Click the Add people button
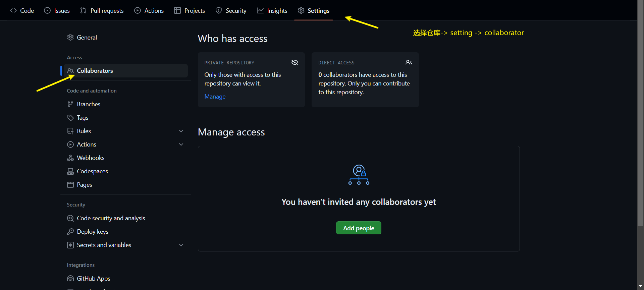Screen dimensions: 644x290 [x=359, y=228]
